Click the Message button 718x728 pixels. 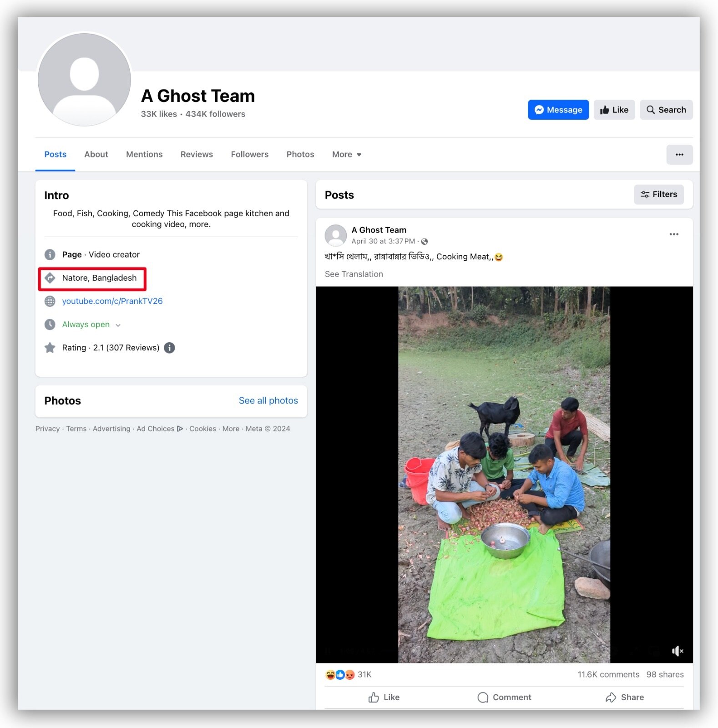558,110
